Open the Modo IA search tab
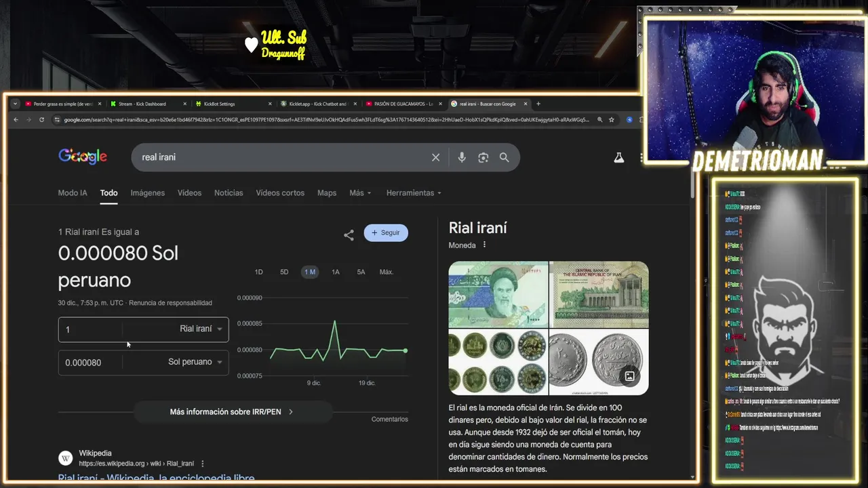The image size is (868, 488). (73, 193)
